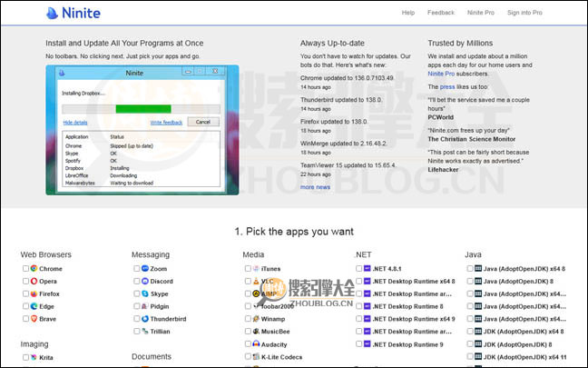
Task: Click the Zoom app icon
Action: (x=145, y=268)
